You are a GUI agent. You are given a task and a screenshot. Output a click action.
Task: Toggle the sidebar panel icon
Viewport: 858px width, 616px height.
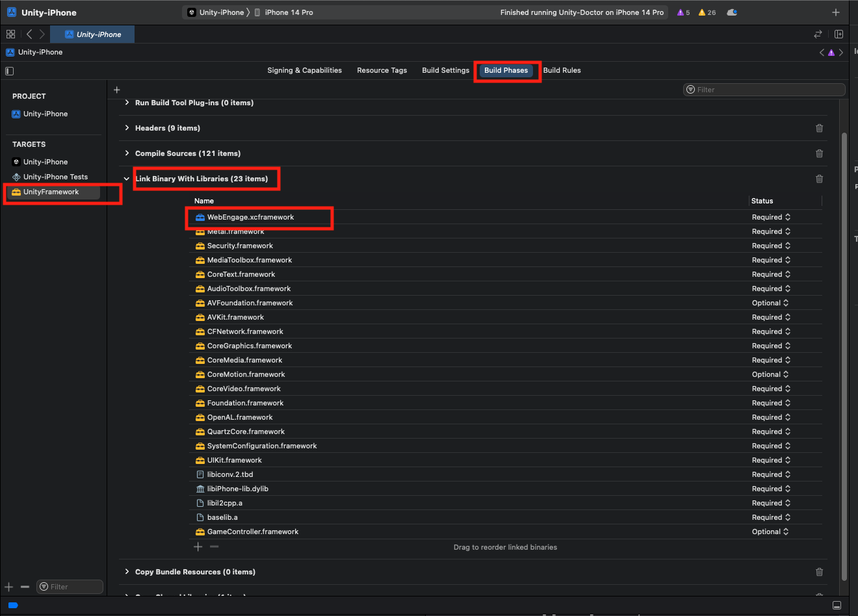(x=9, y=71)
